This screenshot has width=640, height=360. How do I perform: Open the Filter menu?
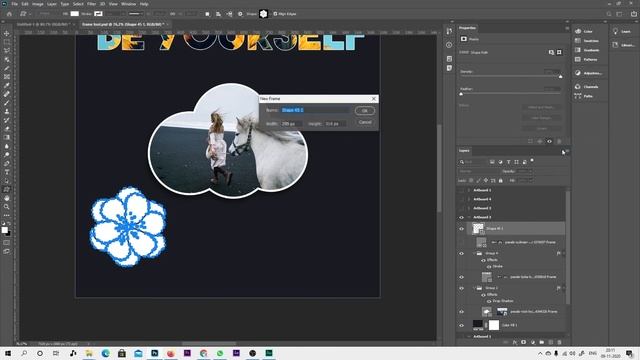pos(91,4)
